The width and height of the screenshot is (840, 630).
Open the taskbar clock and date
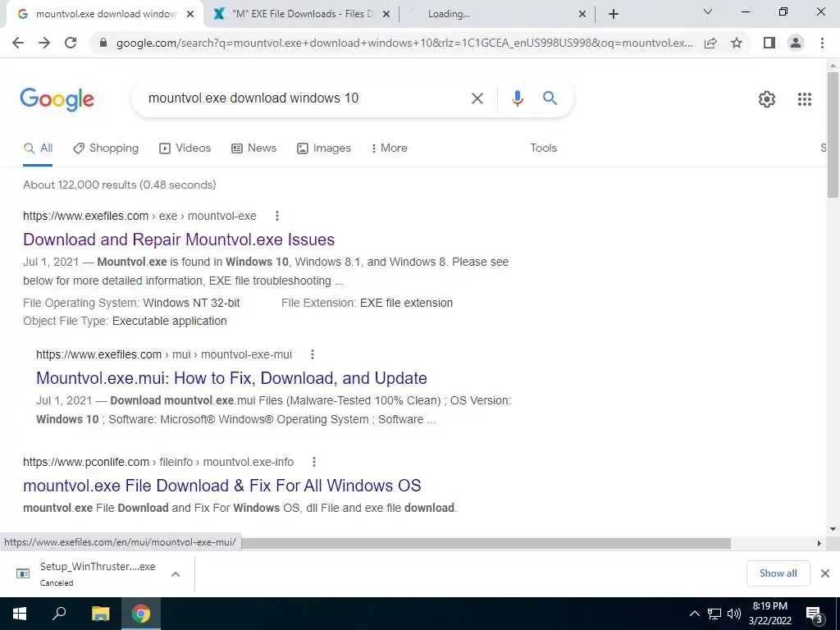[x=769, y=614]
